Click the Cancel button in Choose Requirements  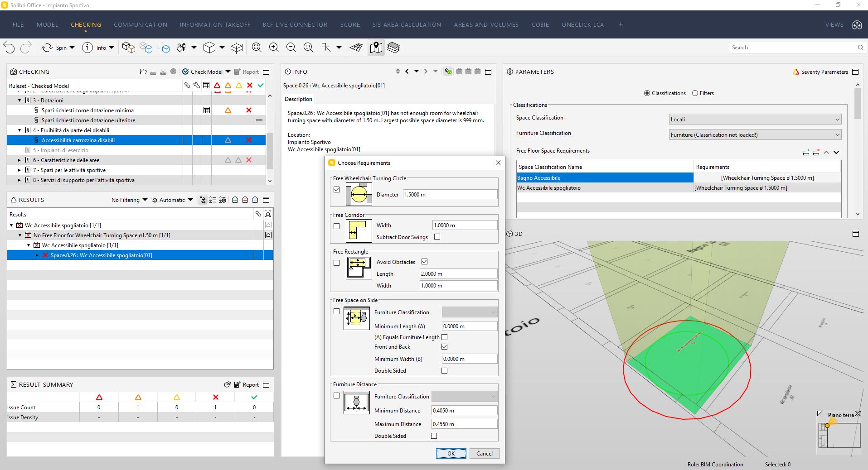pyautogui.click(x=485, y=454)
